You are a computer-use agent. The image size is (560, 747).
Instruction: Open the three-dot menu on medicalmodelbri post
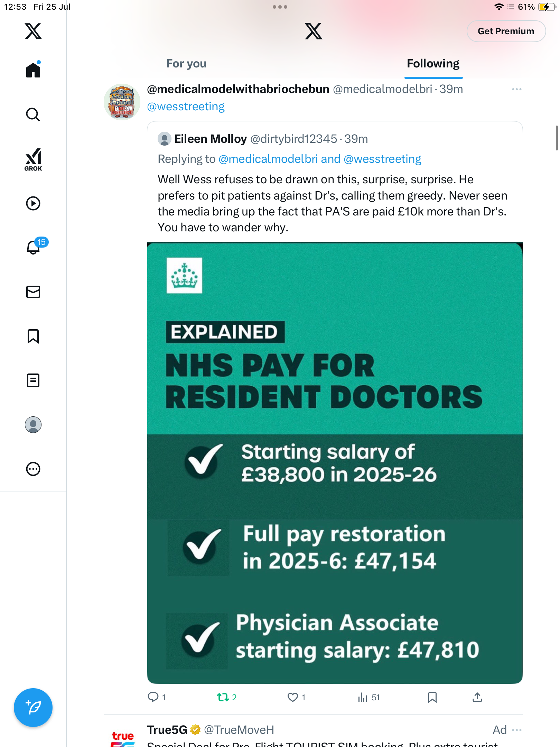[x=517, y=89]
